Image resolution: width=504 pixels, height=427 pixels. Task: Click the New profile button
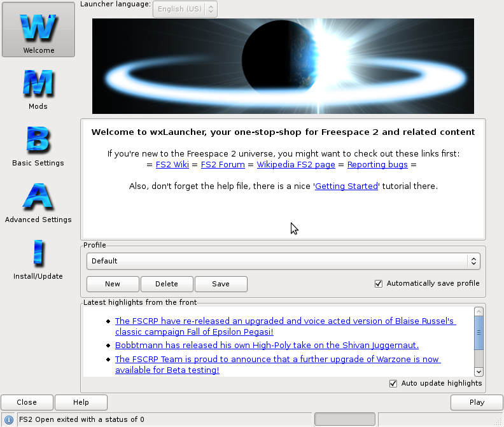[x=113, y=284]
